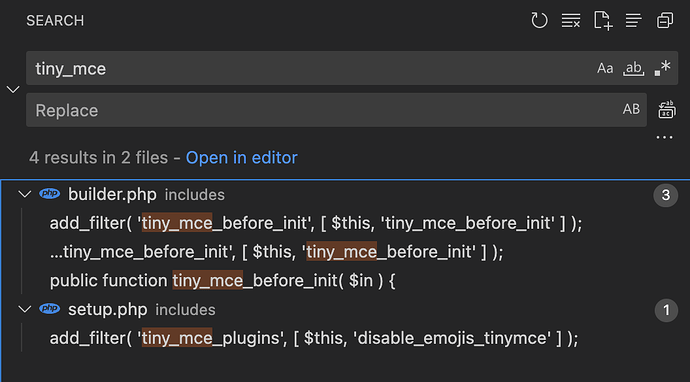The image size is (690, 382).
Task: Open new search editor icon
Action: click(603, 20)
